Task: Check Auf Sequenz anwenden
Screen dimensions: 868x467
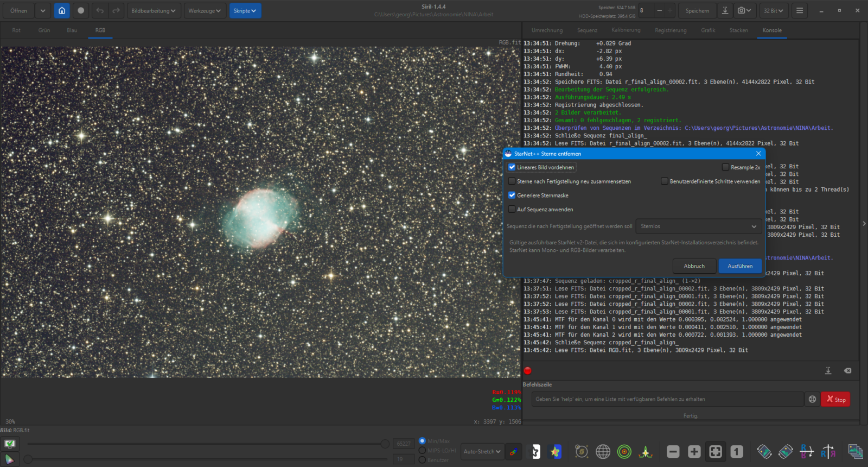Action: pos(512,209)
